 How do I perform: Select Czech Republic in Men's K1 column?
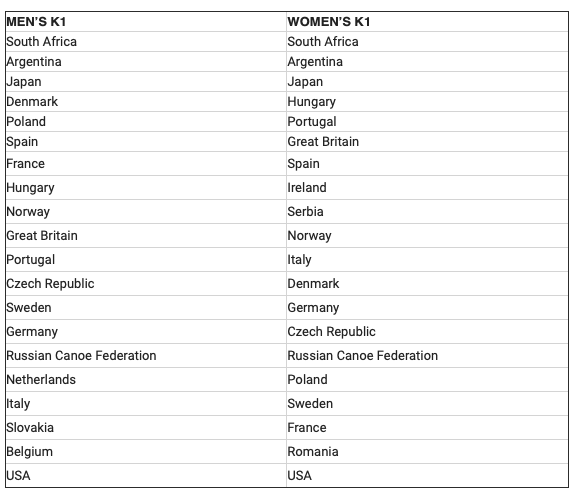coord(50,283)
